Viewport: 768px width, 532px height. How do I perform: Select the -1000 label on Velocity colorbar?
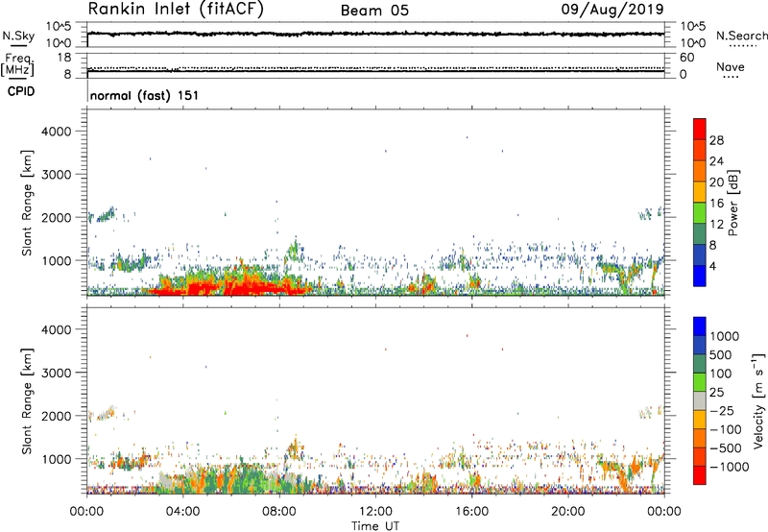(x=730, y=467)
